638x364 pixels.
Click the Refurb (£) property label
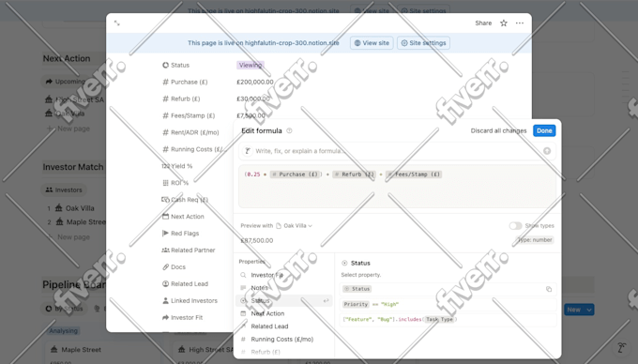181,99
